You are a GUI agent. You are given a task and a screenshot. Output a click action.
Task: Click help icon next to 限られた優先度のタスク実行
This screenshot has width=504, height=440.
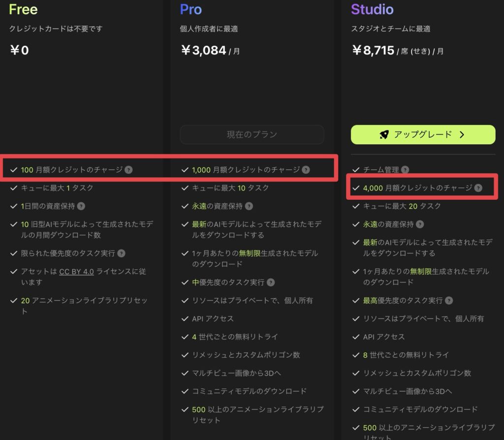click(121, 253)
